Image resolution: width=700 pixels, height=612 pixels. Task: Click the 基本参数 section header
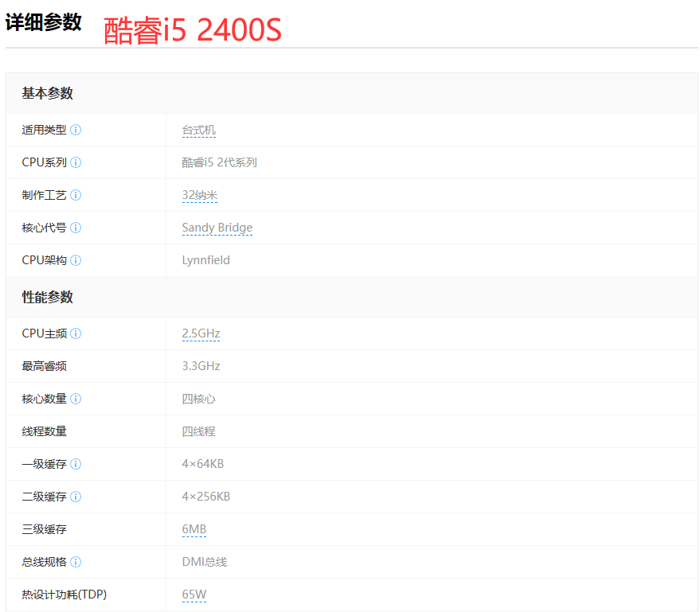[x=47, y=93]
